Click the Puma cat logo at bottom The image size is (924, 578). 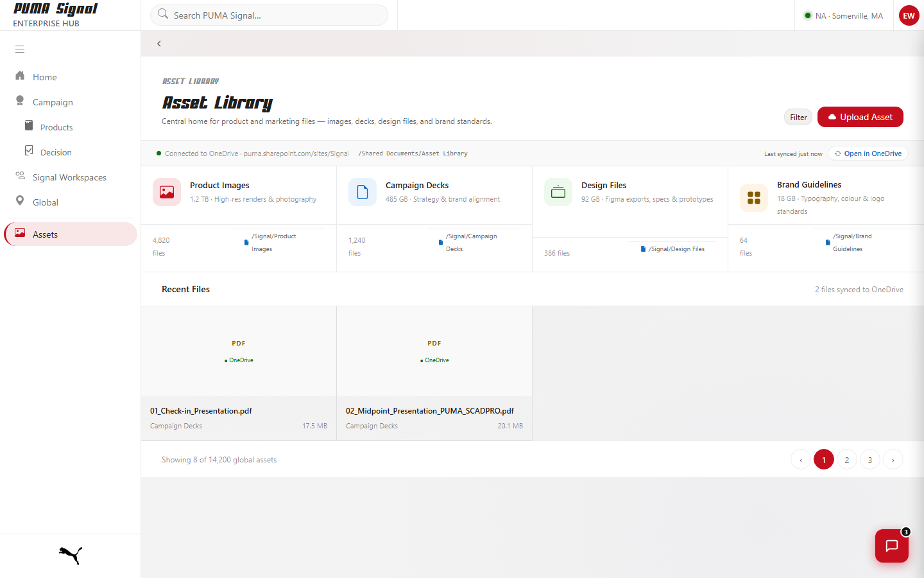point(71,556)
